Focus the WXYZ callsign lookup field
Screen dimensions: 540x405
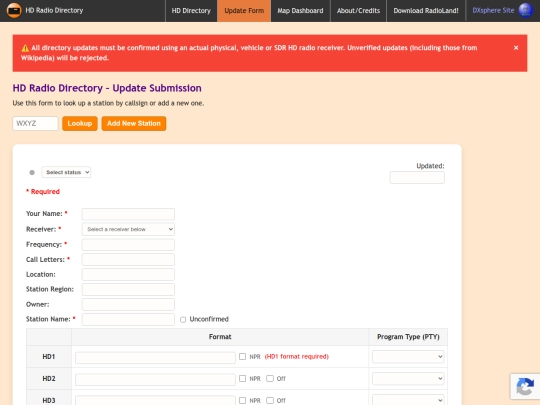[35, 123]
